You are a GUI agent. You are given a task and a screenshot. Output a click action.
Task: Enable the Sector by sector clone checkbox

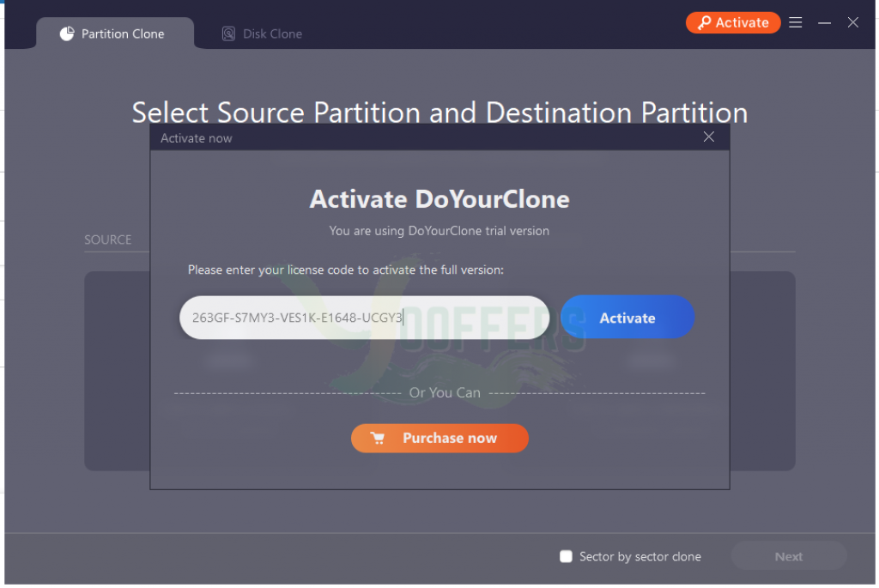coord(566,556)
